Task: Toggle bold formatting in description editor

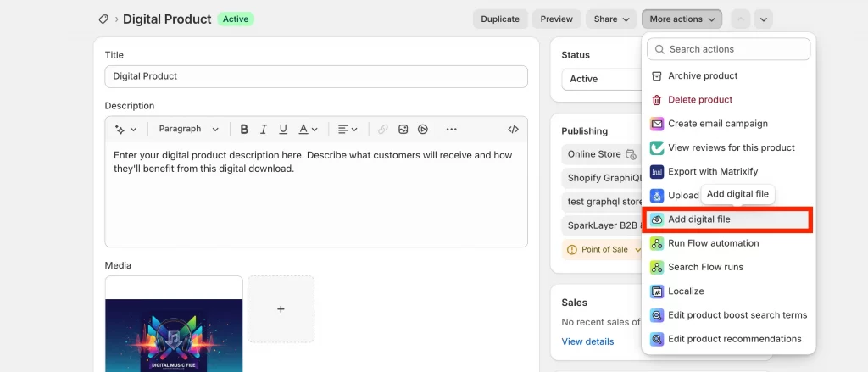Action: click(244, 130)
